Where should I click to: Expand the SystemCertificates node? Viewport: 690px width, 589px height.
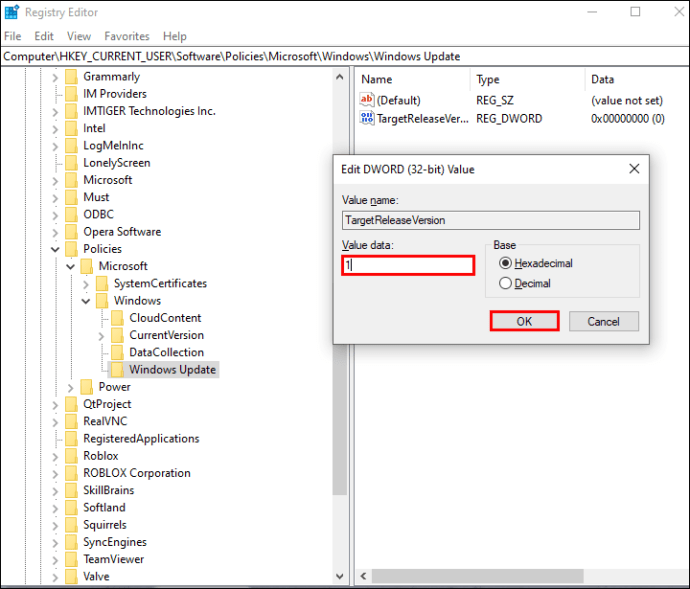(86, 284)
